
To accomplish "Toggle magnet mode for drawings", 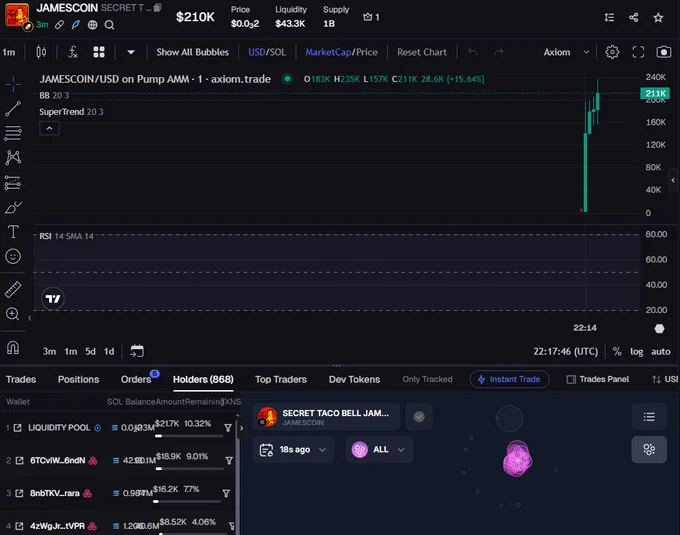I will tap(13, 347).
